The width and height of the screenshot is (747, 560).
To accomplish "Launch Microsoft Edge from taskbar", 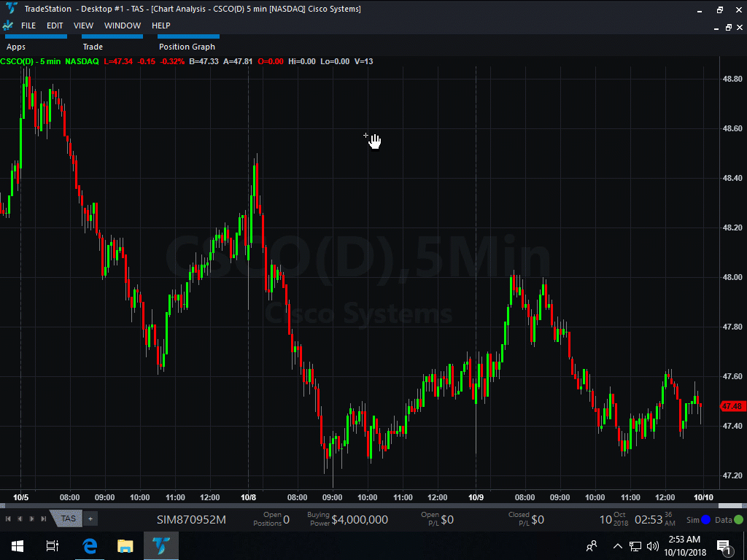I will pyautogui.click(x=90, y=545).
